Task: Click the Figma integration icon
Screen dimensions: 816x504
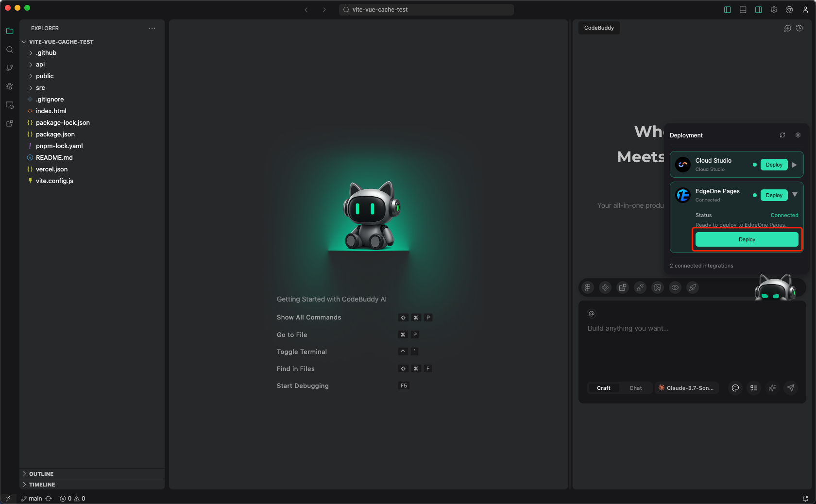Action: point(588,287)
